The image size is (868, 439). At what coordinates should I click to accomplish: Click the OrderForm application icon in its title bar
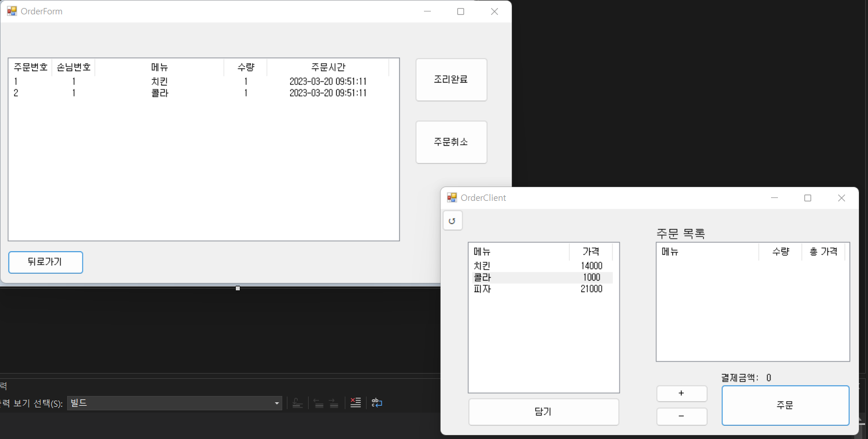[x=11, y=10]
